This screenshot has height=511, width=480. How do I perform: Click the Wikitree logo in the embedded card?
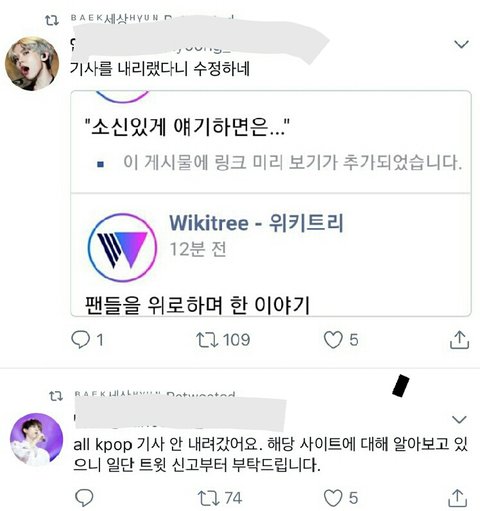122,248
